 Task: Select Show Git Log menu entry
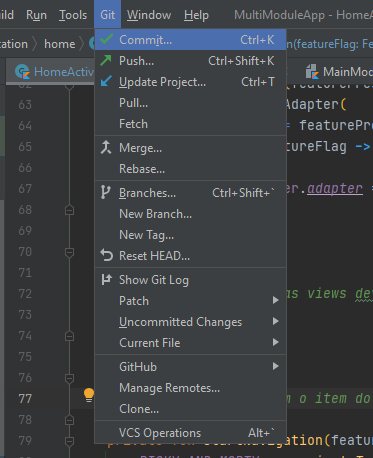(x=191, y=280)
